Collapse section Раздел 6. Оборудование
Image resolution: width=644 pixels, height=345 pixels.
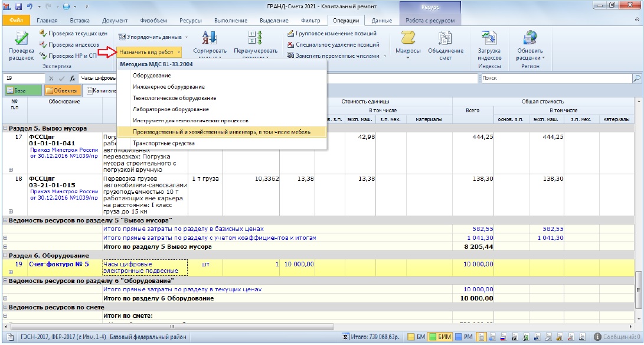point(5,255)
